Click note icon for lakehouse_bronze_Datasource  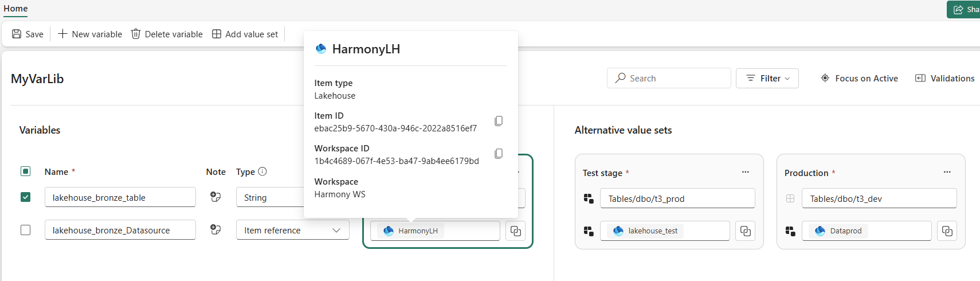tap(215, 230)
